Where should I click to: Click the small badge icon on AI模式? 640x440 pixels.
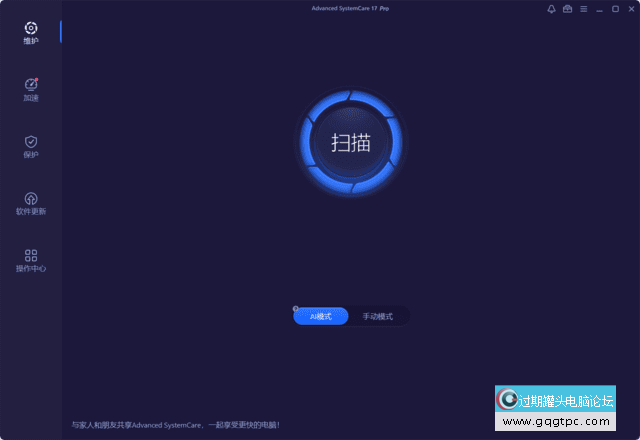point(296,309)
